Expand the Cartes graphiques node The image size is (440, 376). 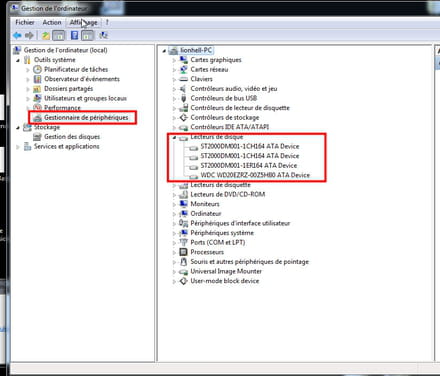click(174, 60)
